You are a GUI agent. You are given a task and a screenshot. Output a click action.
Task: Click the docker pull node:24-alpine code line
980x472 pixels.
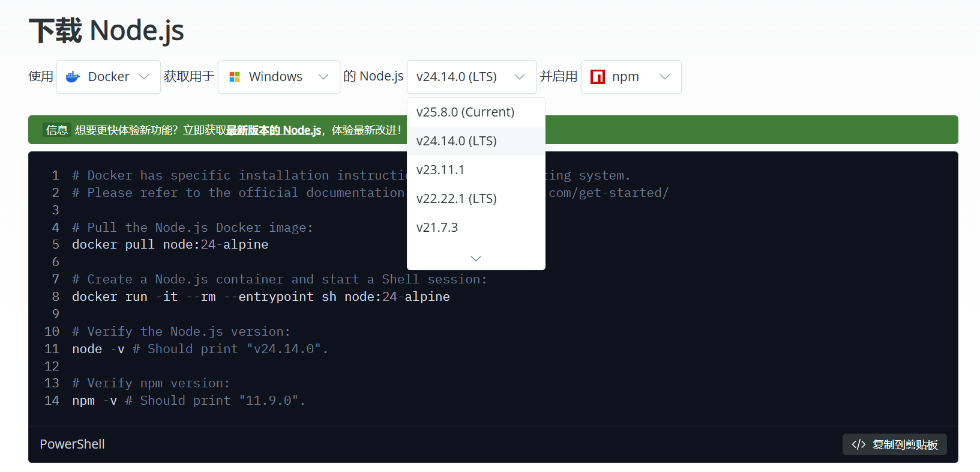(170, 244)
